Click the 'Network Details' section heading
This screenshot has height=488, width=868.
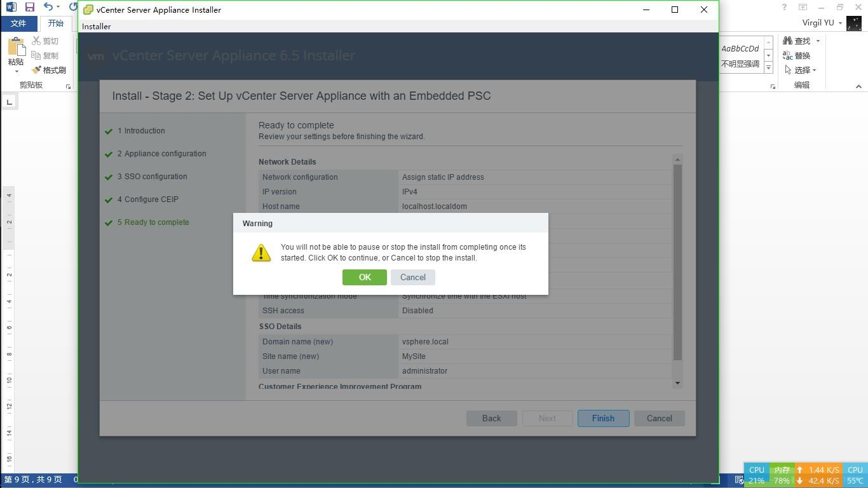[287, 162]
